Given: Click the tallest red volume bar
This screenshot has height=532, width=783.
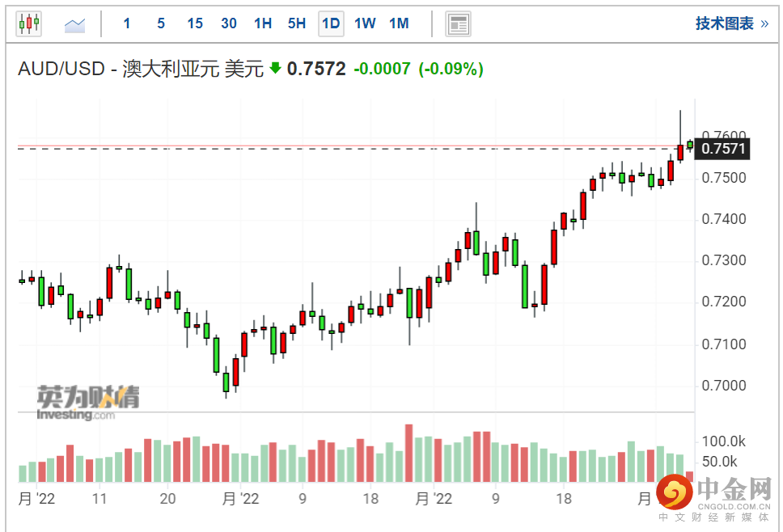Looking at the screenshot, I should point(409,453).
